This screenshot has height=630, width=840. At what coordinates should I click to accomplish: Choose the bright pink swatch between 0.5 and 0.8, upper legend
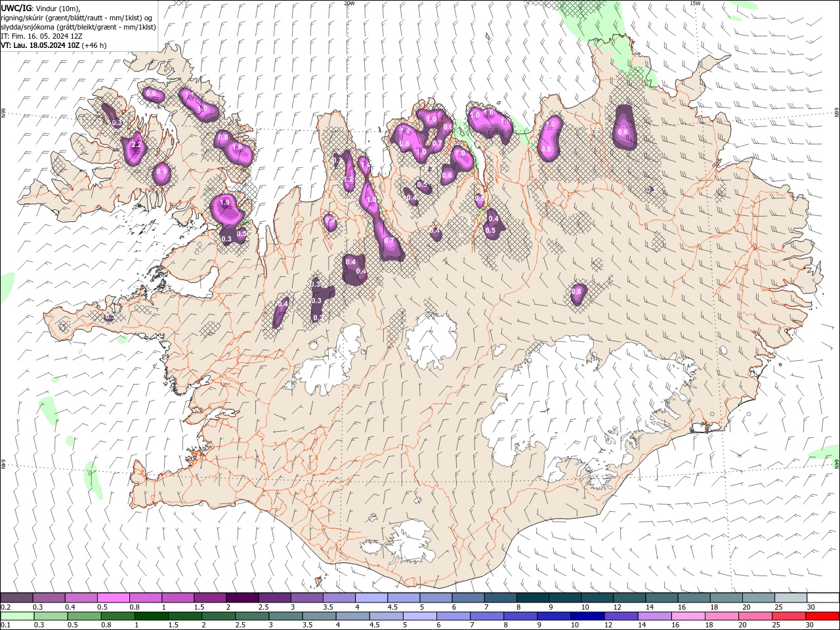coord(113,598)
